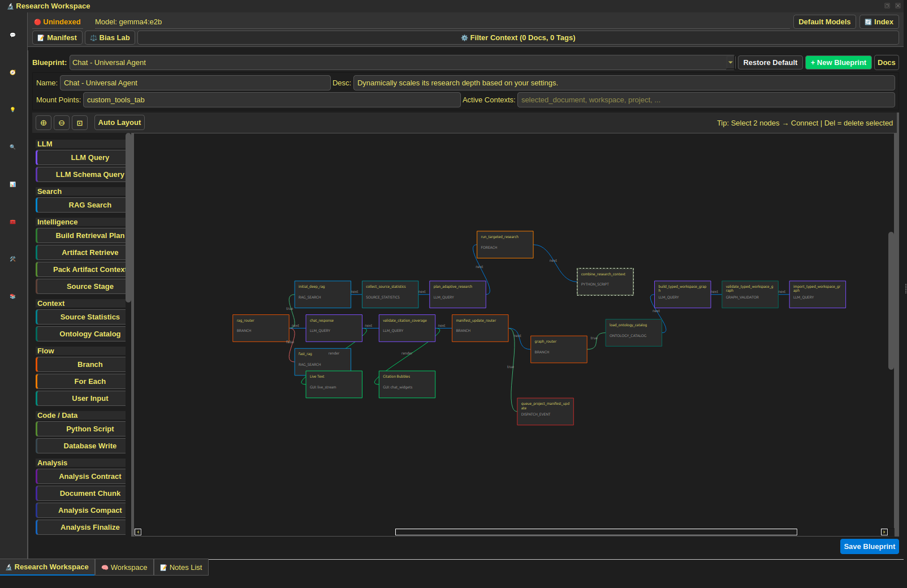The height and width of the screenshot is (588, 907).
Task: Select the graph_router BRANCH node
Action: click(x=559, y=349)
